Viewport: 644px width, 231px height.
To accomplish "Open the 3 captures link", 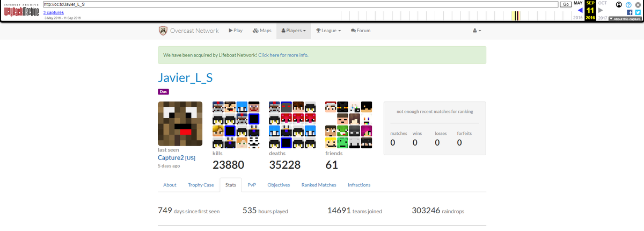I will pyautogui.click(x=55, y=11).
